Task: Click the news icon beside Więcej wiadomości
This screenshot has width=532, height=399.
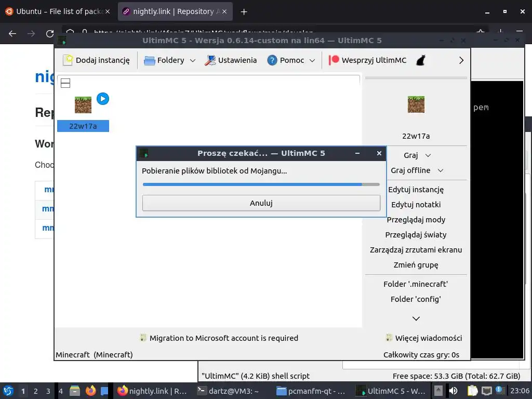Action: point(389,338)
